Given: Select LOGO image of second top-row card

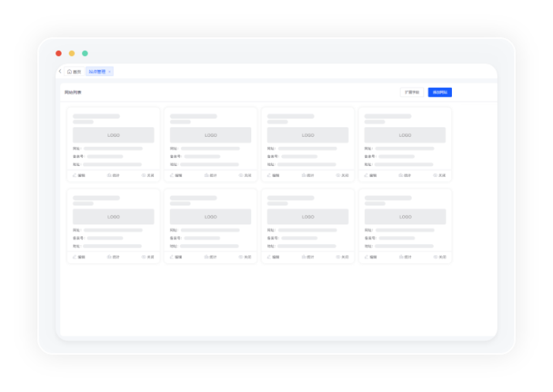Looking at the screenshot, I should (211, 135).
